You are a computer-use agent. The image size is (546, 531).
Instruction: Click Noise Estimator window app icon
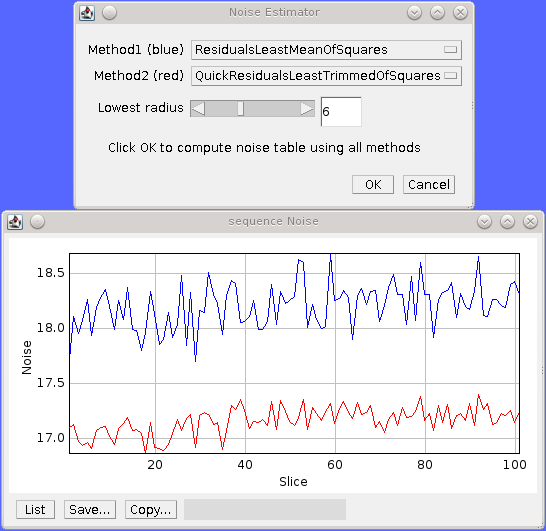pos(87,13)
